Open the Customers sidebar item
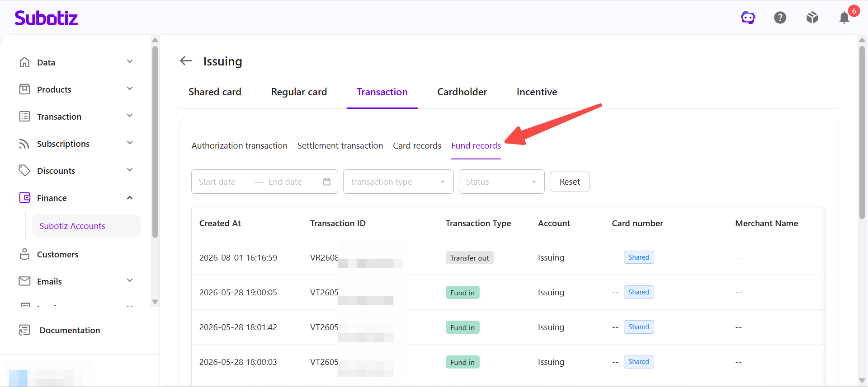This screenshot has width=868, height=387. point(57,254)
